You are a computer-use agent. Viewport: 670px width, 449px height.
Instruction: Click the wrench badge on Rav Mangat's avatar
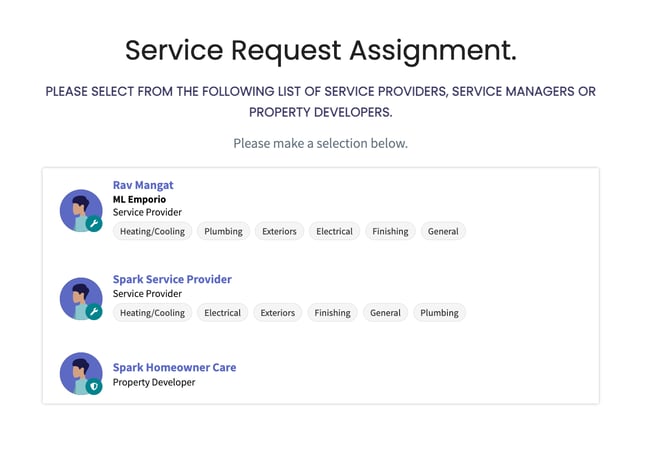coord(94,223)
